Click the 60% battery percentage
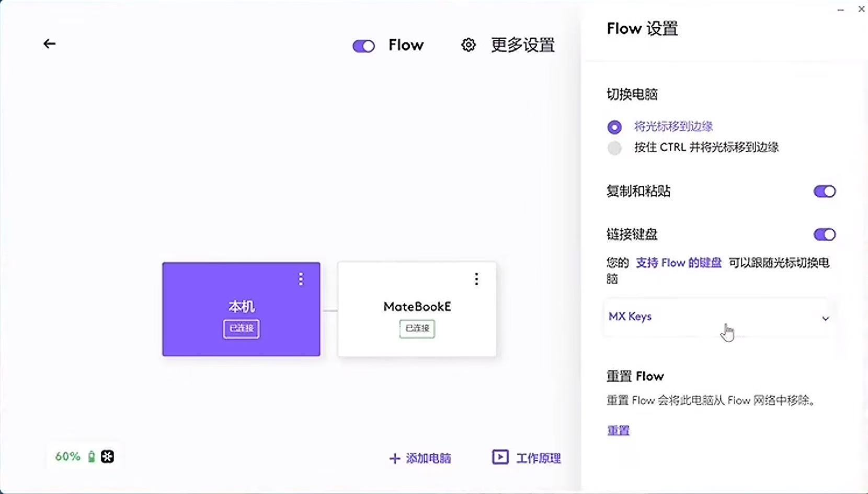The height and width of the screenshot is (494, 868). click(x=68, y=456)
